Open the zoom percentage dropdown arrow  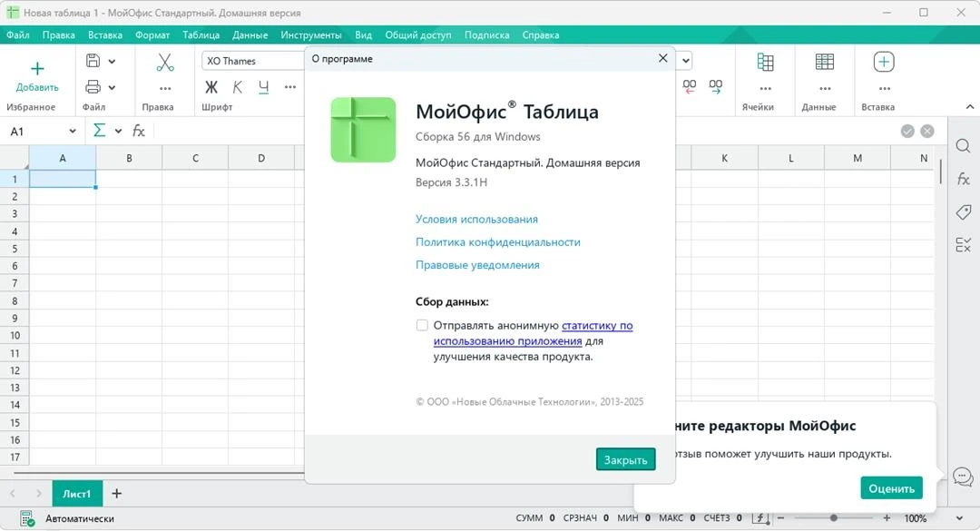coord(959,518)
